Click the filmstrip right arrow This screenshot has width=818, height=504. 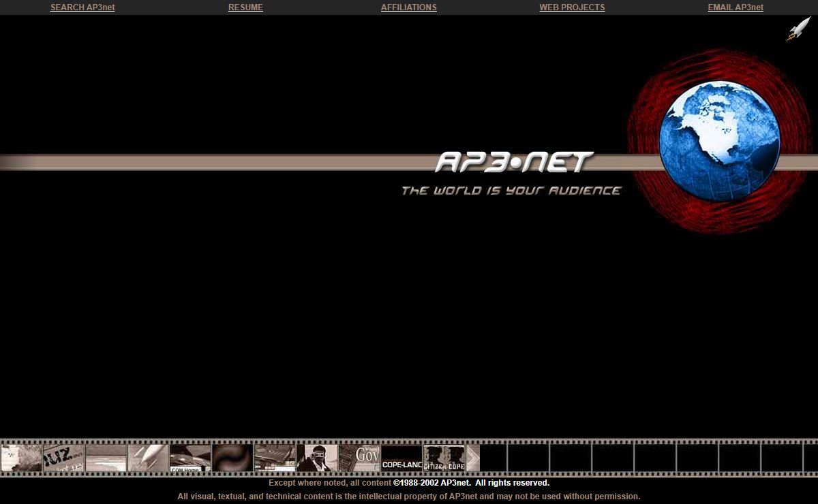(x=473, y=458)
